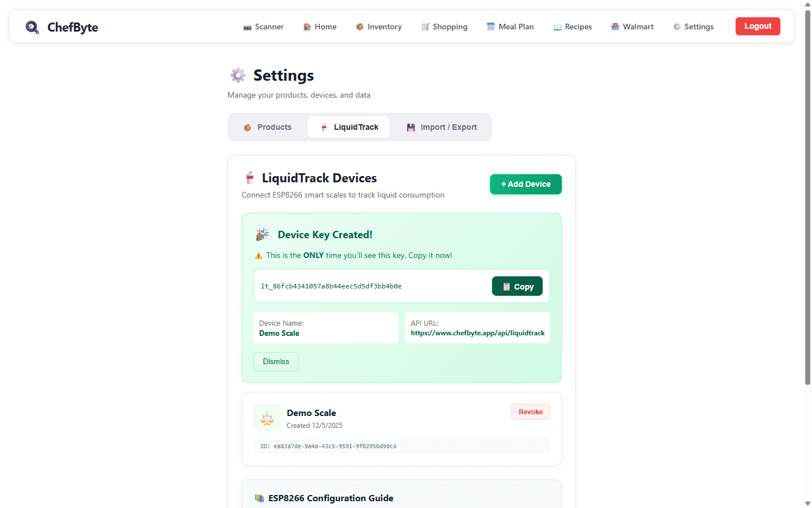Click the Settings gear icon in navbar
The width and height of the screenshot is (812, 508).
676,26
